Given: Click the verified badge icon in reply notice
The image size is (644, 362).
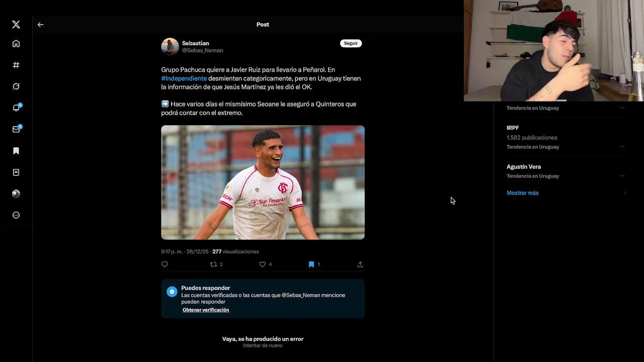Looking at the screenshot, I should pos(172,292).
